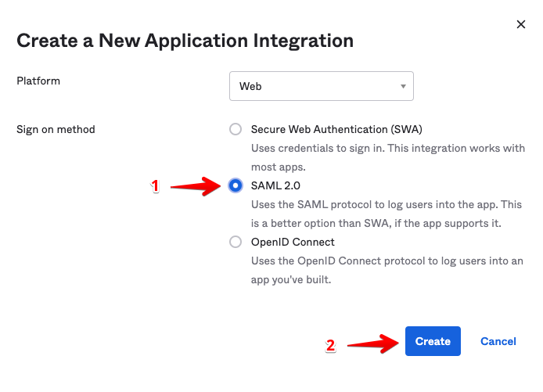Click the Platform field label
This screenshot has height=392, width=543.
tap(38, 81)
